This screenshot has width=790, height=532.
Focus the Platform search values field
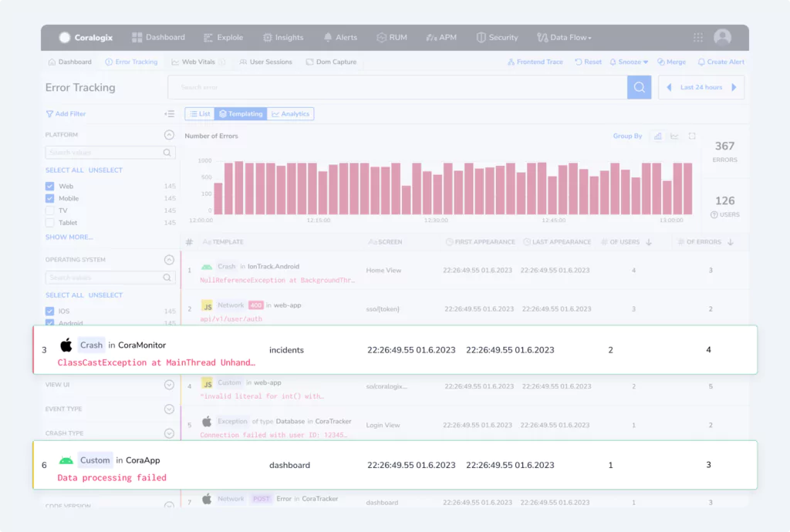(110, 153)
